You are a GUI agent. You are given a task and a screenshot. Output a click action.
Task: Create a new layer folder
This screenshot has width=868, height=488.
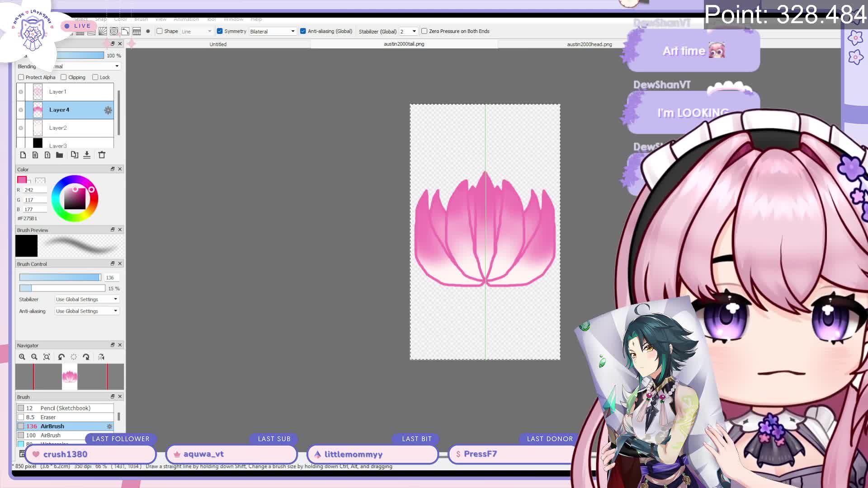tap(60, 155)
